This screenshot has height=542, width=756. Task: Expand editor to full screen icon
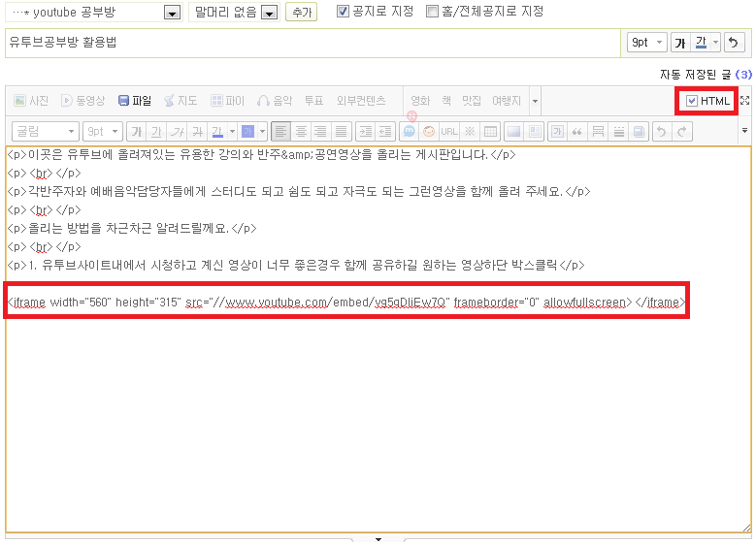tap(745, 100)
